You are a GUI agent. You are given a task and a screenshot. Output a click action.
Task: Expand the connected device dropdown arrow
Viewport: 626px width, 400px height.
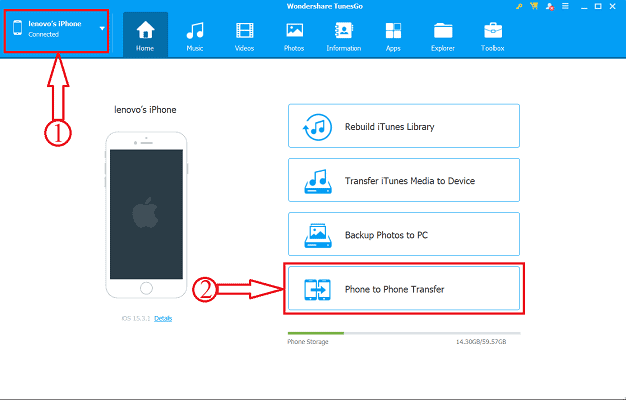point(102,28)
